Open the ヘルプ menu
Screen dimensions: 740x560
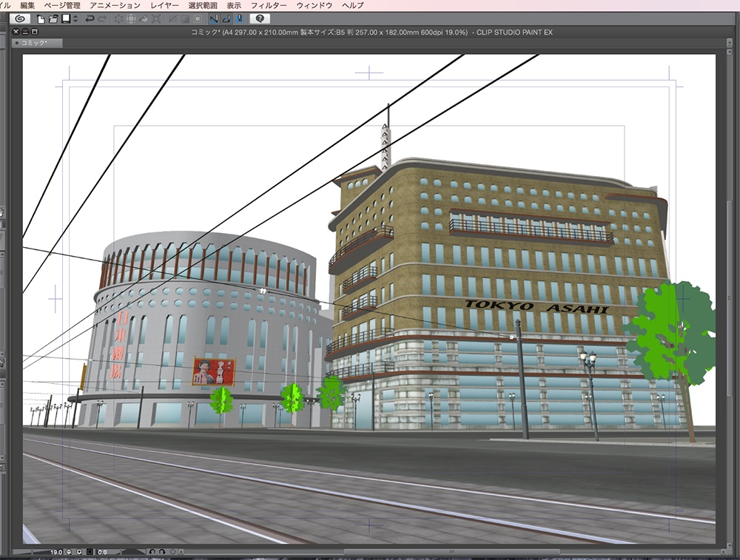[352, 5]
